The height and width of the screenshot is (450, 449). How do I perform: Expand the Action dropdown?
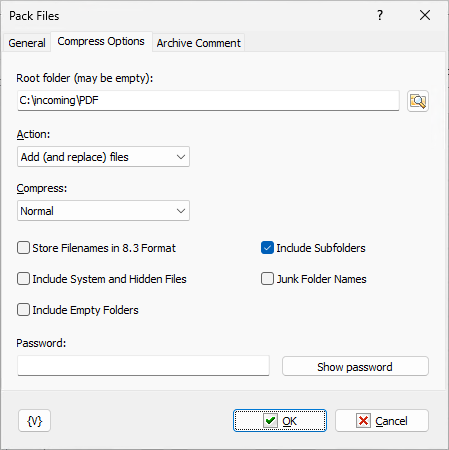point(181,157)
